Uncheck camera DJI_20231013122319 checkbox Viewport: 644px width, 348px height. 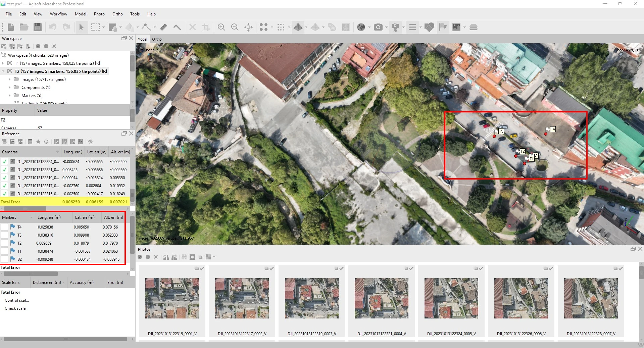4,178
